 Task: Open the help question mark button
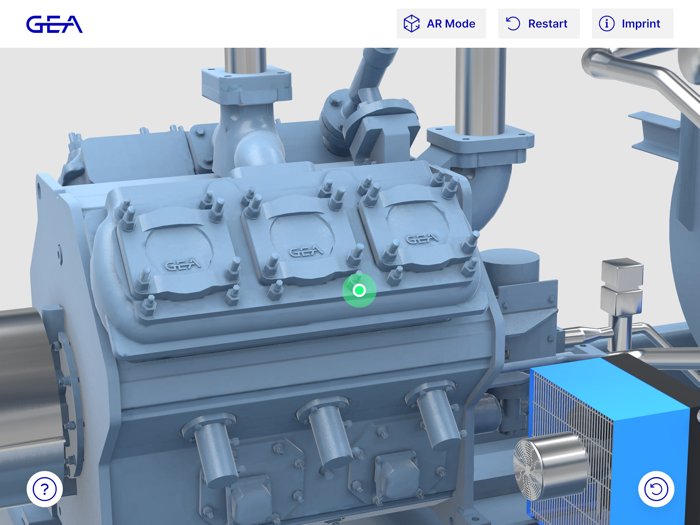(x=44, y=489)
